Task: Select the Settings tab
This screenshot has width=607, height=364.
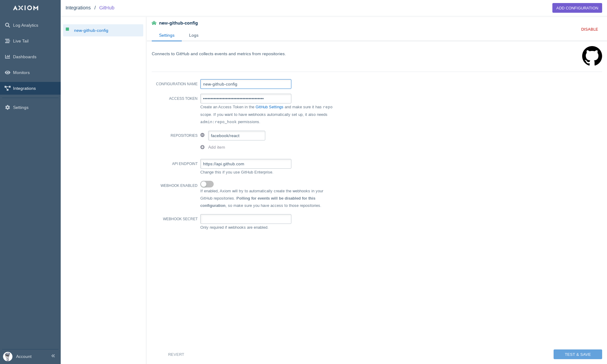Action: tap(167, 35)
